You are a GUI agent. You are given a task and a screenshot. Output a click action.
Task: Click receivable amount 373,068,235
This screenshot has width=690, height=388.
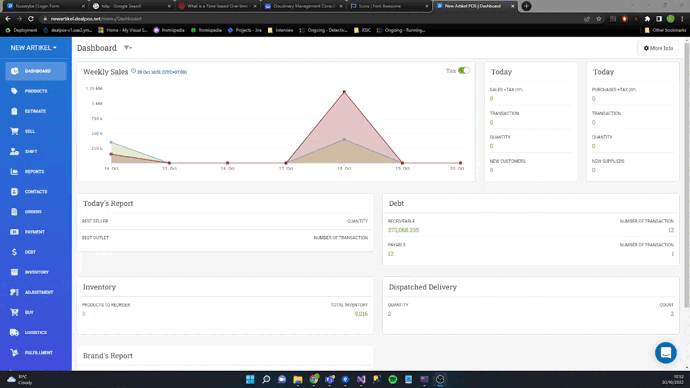click(403, 230)
